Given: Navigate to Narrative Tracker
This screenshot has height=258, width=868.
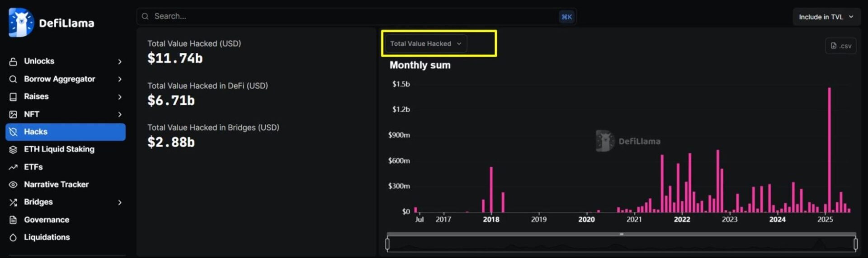Looking at the screenshot, I should (x=66, y=184).
